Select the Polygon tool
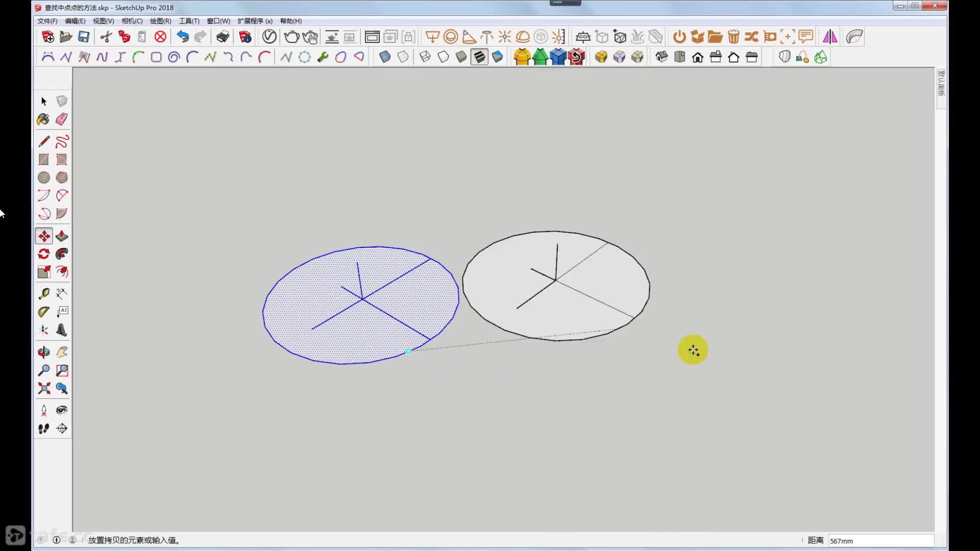 62,178
